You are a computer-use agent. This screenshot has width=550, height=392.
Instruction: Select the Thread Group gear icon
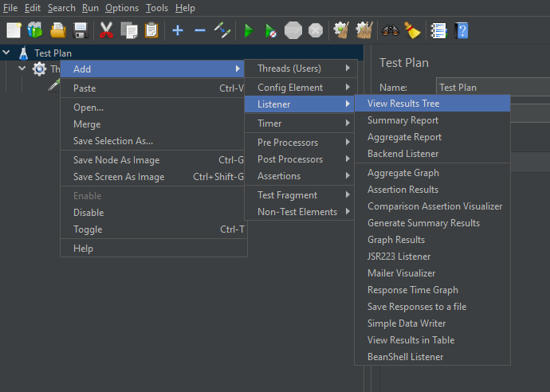pyautogui.click(x=39, y=69)
